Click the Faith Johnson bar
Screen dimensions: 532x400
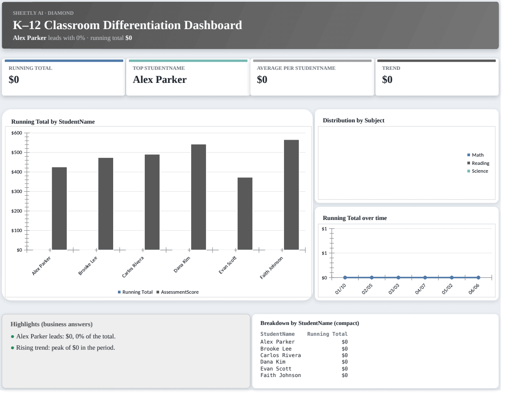pos(291,195)
